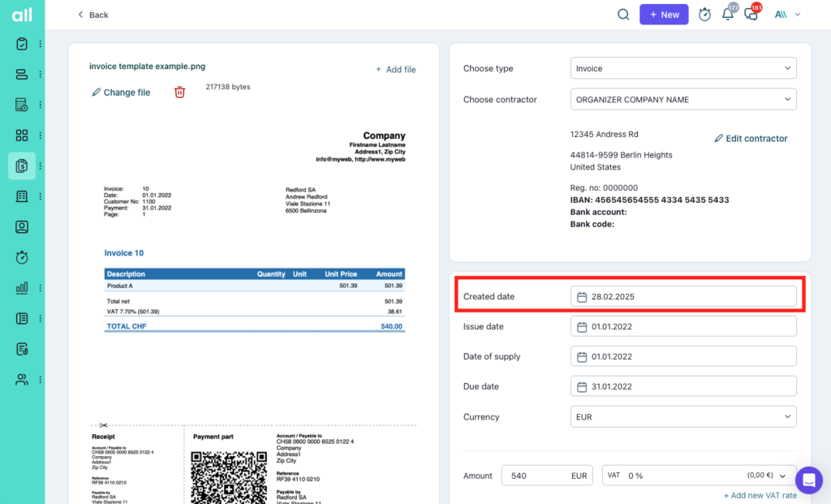Open the support chat bubble widget
Screen dimensions: 831x504
tap(809, 480)
